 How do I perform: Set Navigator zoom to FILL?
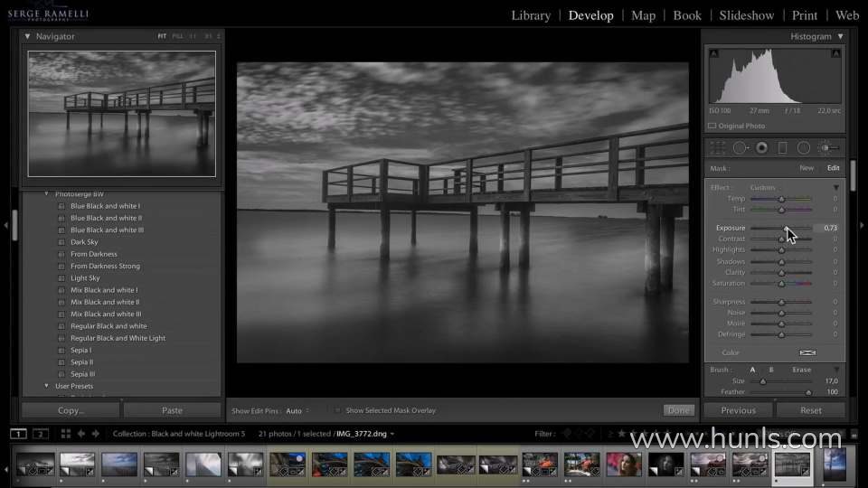pyautogui.click(x=177, y=36)
